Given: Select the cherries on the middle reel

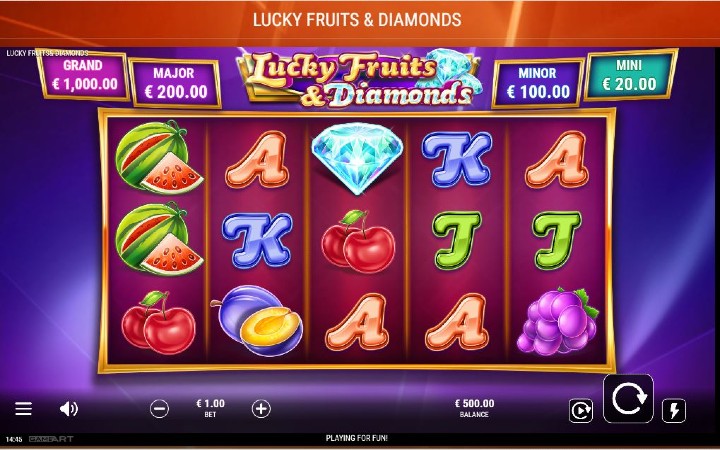Looking at the screenshot, I should (358, 242).
